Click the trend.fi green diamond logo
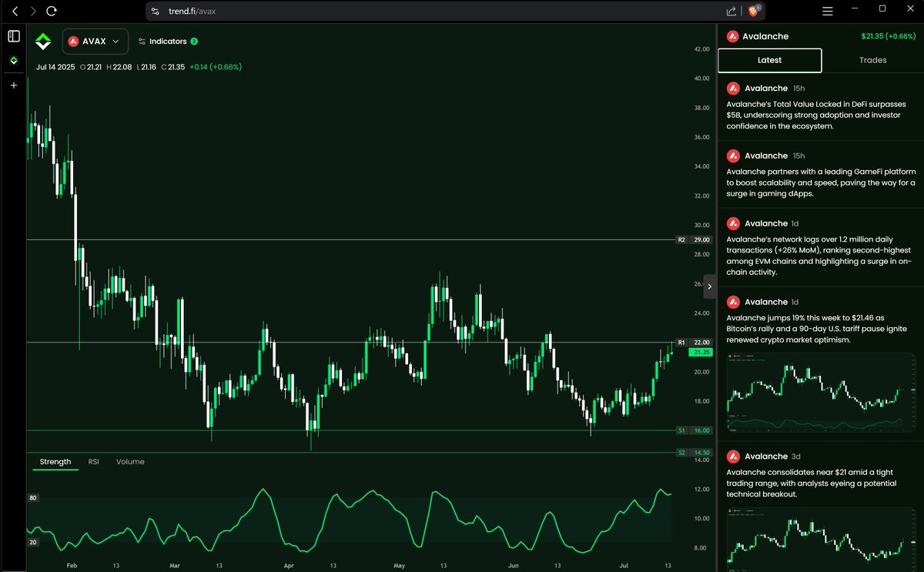Image resolution: width=924 pixels, height=572 pixels. pyautogui.click(x=43, y=42)
